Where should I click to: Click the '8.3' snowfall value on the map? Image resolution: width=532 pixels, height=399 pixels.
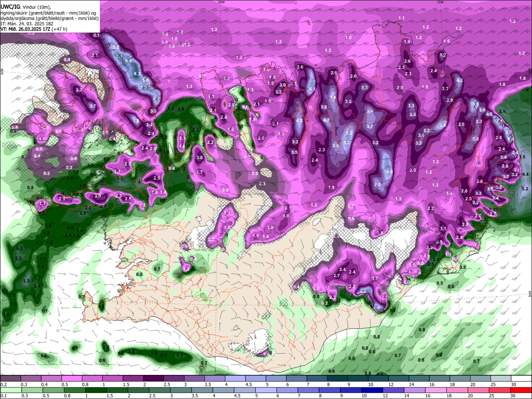(x=137, y=74)
